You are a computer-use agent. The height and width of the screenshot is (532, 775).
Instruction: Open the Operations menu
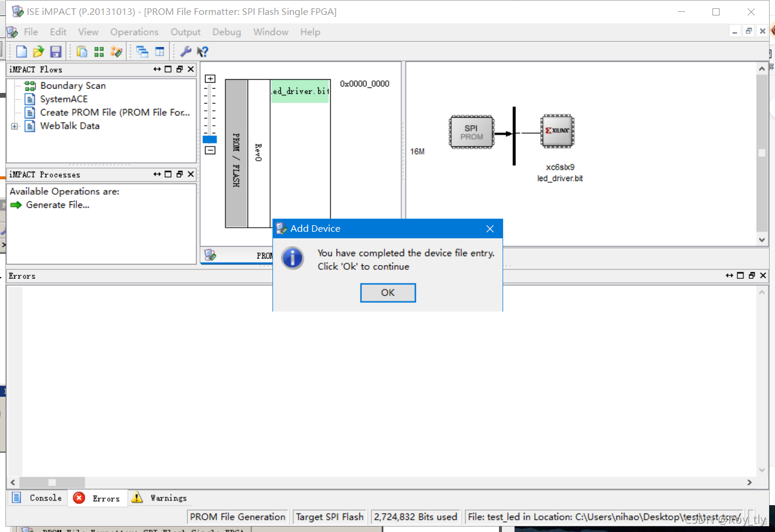click(x=134, y=32)
